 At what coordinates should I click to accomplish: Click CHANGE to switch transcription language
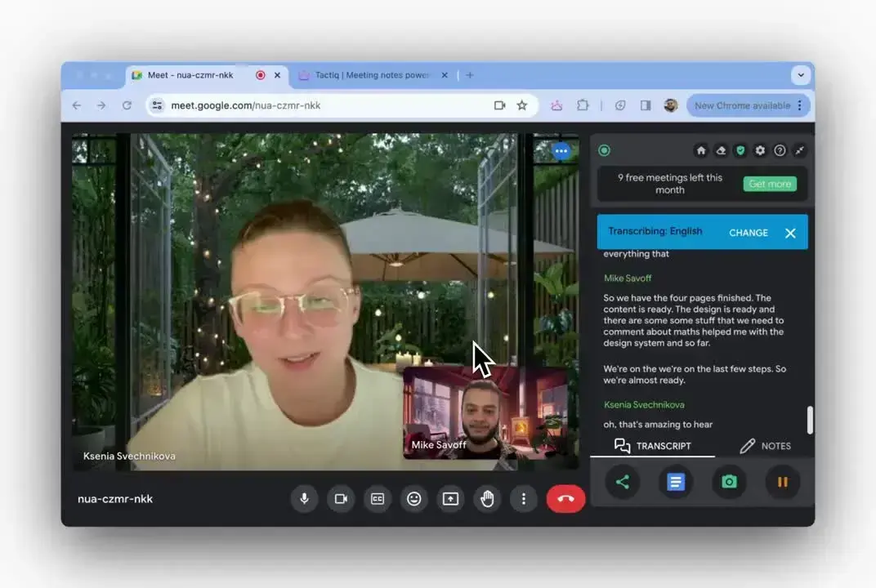pyautogui.click(x=748, y=232)
